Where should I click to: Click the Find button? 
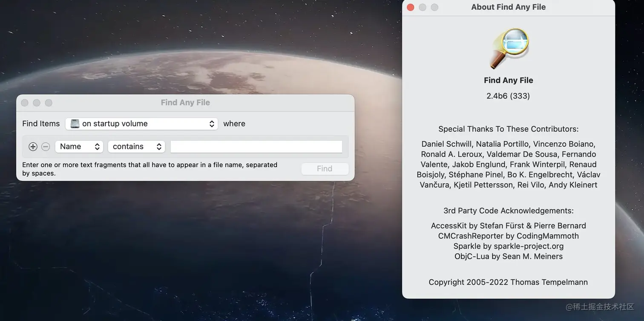pyautogui.click(x=325, y=168)
